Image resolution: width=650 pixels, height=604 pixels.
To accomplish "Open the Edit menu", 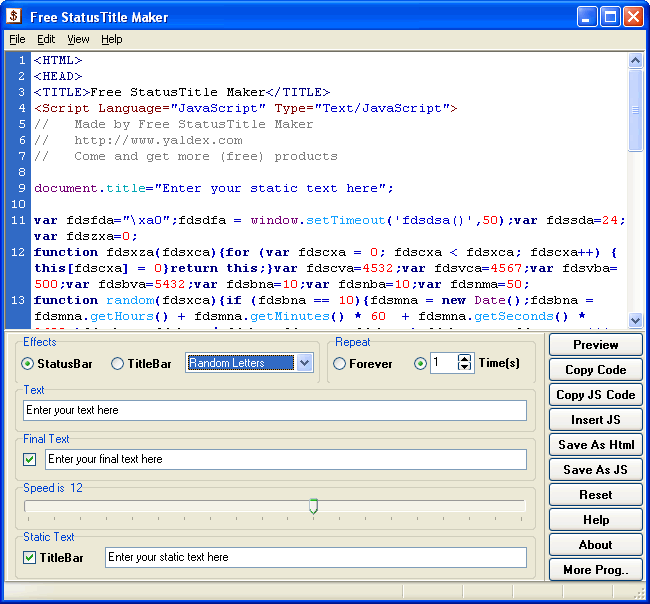I will 46,39.
